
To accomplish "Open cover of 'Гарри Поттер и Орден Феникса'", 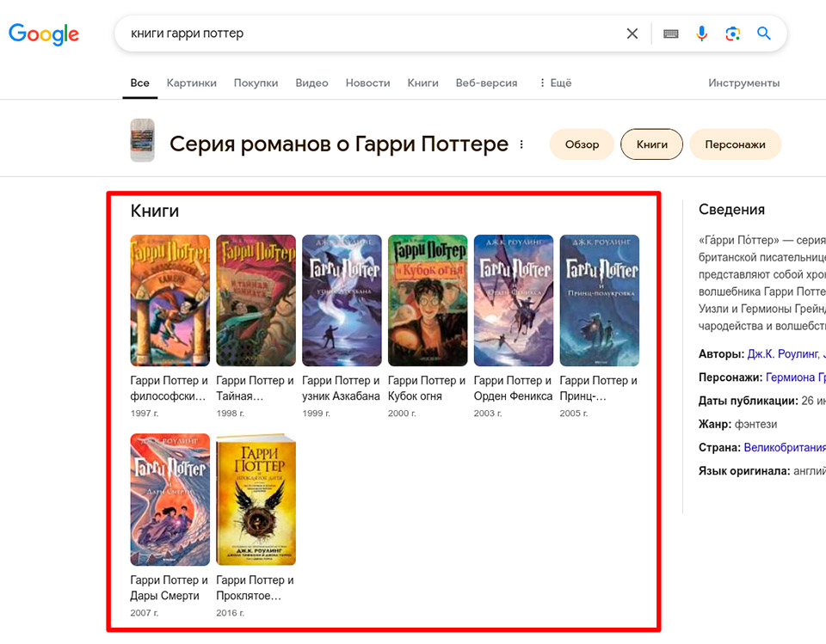I will pyautogui.click(x=514, y=300).
